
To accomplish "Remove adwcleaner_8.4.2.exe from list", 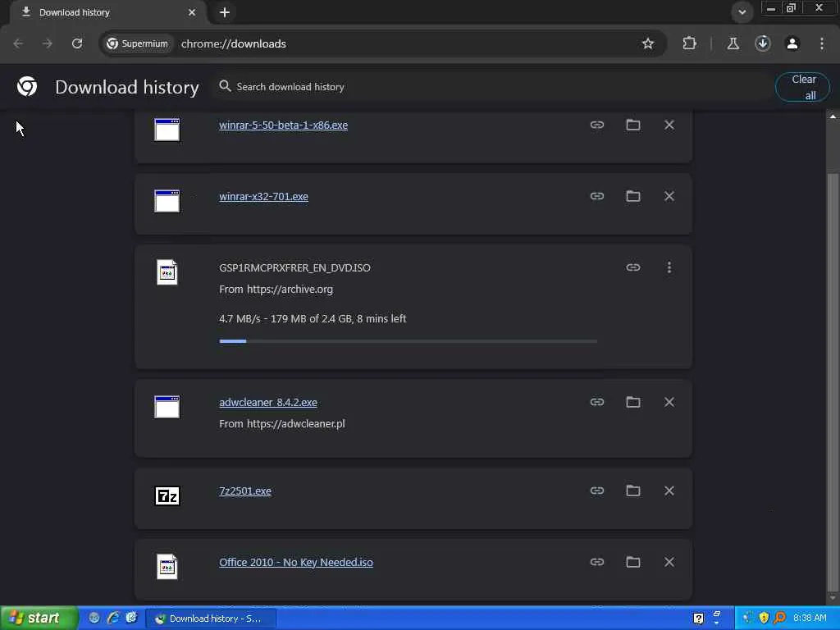I will click(x=669, y=402).
